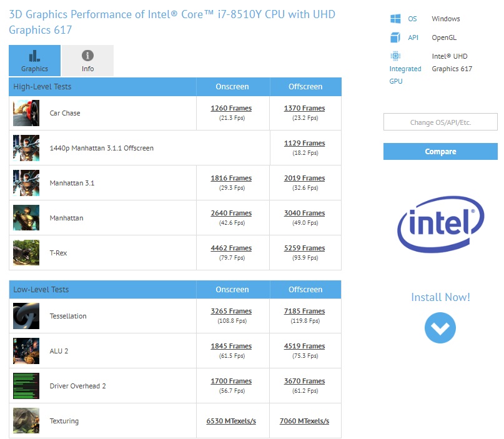Click the Integrated GPU chip icon
The image size is (504, 439).
pyautogui.click(x=395, y=56)
